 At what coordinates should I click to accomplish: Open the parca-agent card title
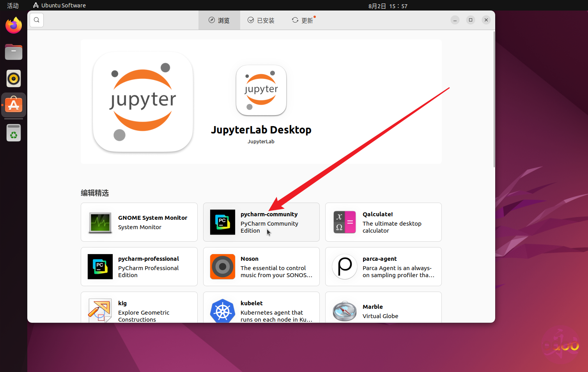(379, 259)
